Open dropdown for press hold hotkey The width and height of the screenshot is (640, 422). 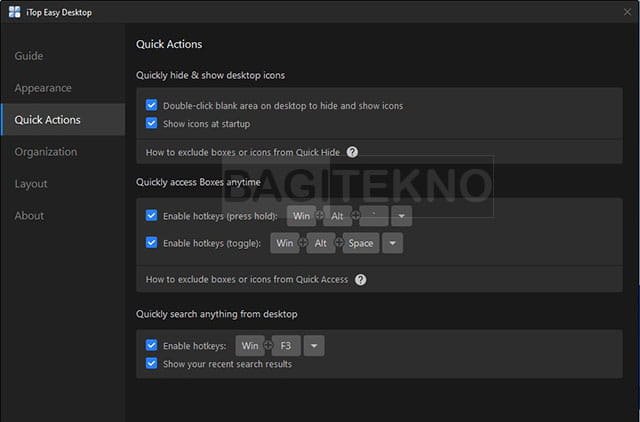tap(401, 216)
